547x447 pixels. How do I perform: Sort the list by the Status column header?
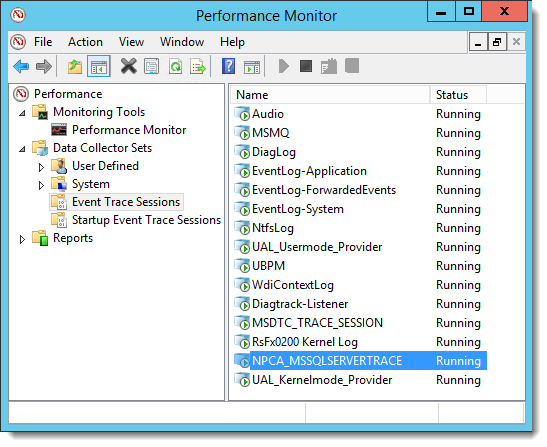[x=458, y=95]
